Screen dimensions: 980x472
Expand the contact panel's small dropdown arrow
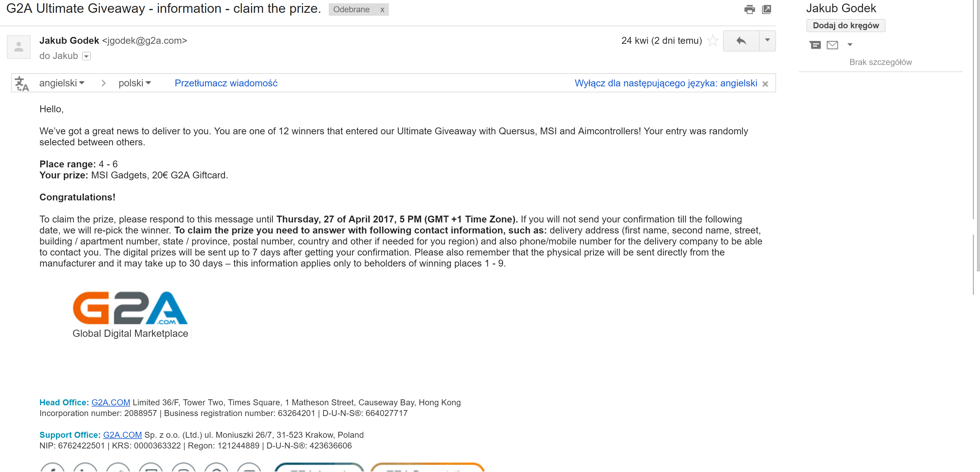pyautogui.click(x=850, y=45)
